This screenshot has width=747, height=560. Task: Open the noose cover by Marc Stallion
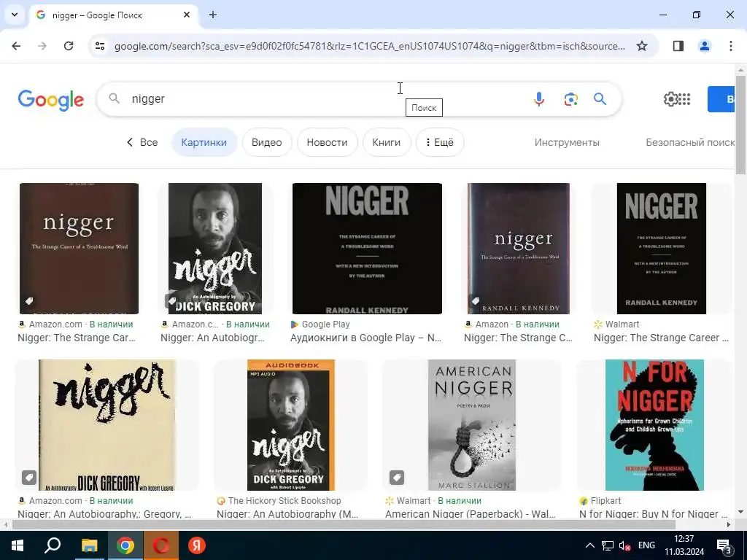pyautogui.click(x=472, y=425)
